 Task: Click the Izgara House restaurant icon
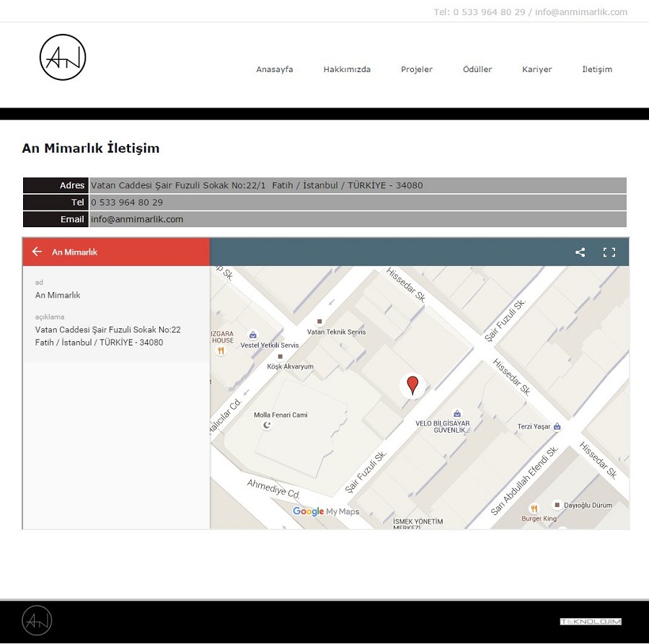pos(221,351)
